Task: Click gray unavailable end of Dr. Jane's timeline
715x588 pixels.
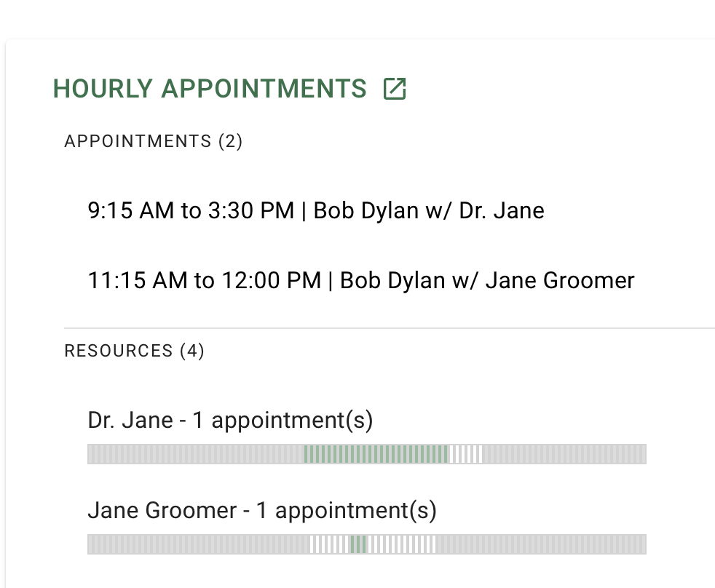Action: tap(564, 454)
